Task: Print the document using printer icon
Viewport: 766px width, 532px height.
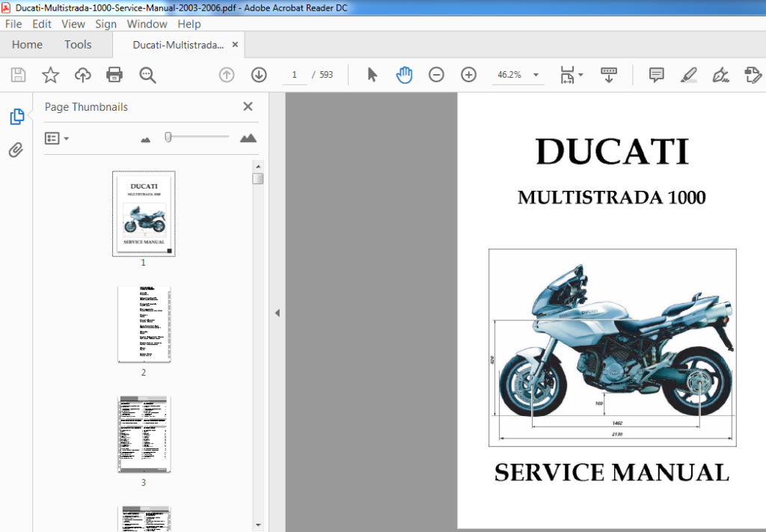Action: tap(114, 75)
